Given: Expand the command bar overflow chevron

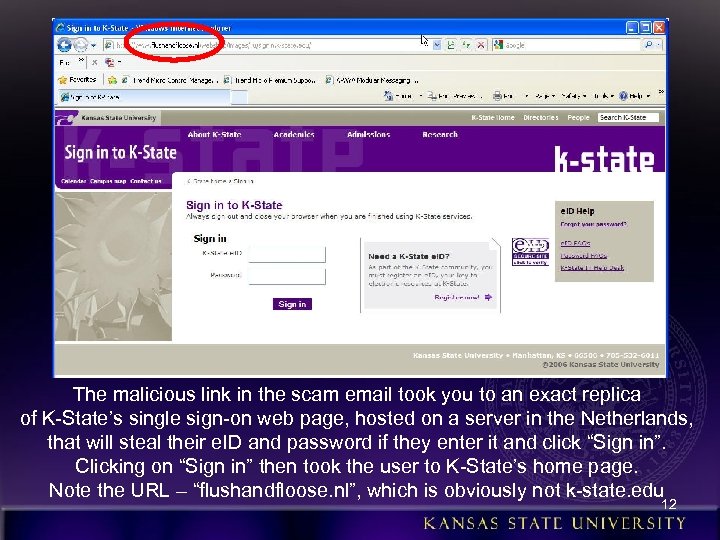Looking at the screenshot, I should 661,92.
